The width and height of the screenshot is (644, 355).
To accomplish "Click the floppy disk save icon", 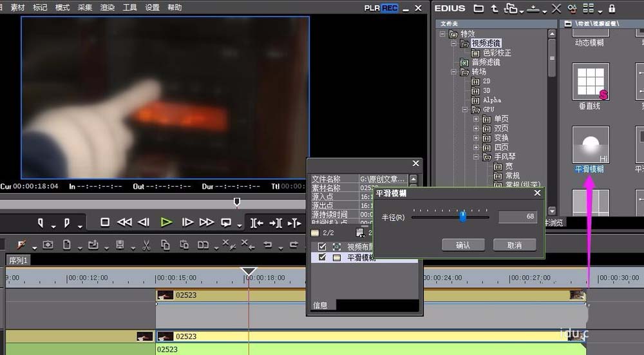I will point(120,245).
